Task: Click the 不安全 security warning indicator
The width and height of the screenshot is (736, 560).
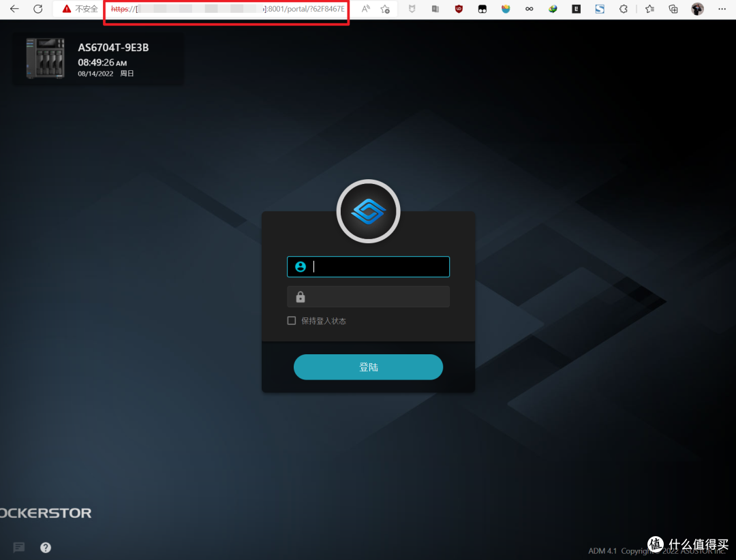Action: (x=80, y=9)
